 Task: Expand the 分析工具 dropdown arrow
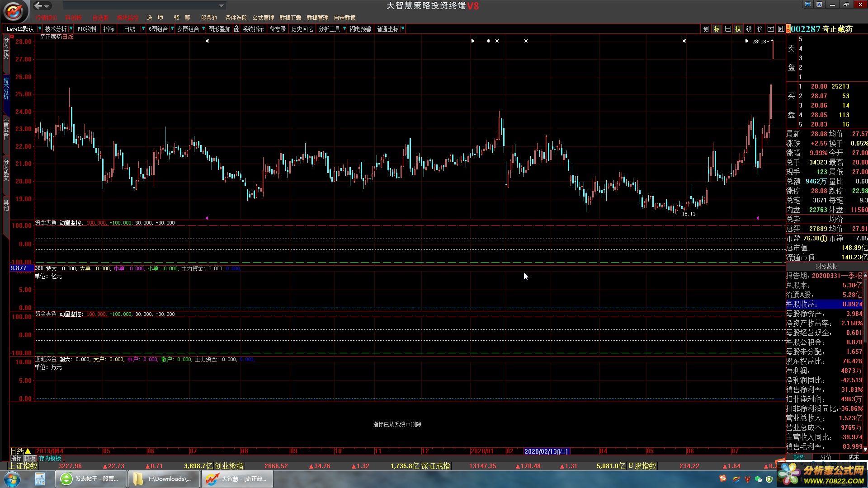pyautogui.click(x=344, y=29)
